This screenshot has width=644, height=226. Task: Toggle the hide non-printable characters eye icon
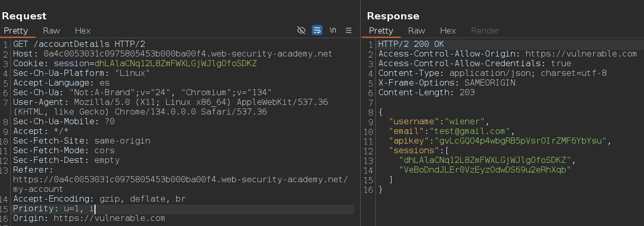click(301, 31)
